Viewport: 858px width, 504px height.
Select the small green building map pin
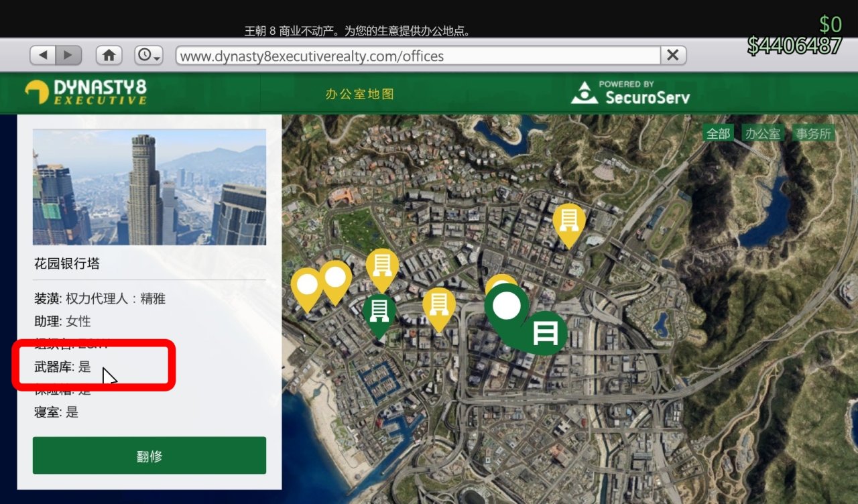[379, 315]
